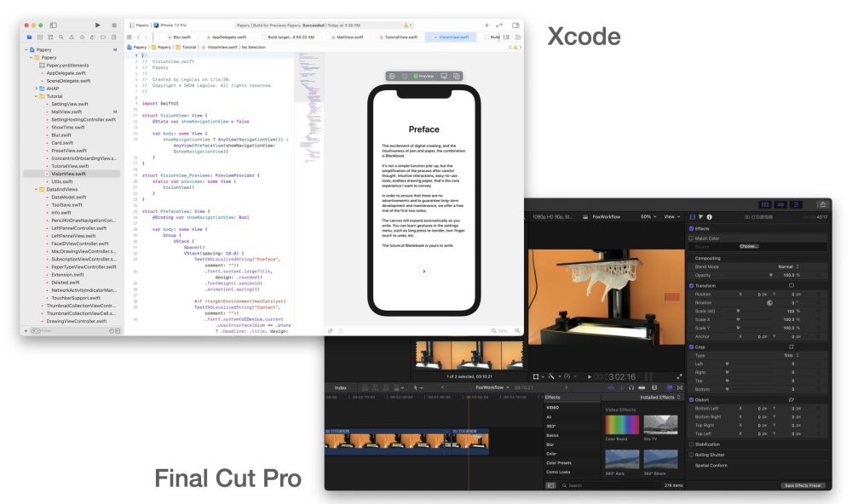This screenshot has width=852, height=504.
Task: Uncheck the Effects checkbox in the inspector
Action: point(692,229)
